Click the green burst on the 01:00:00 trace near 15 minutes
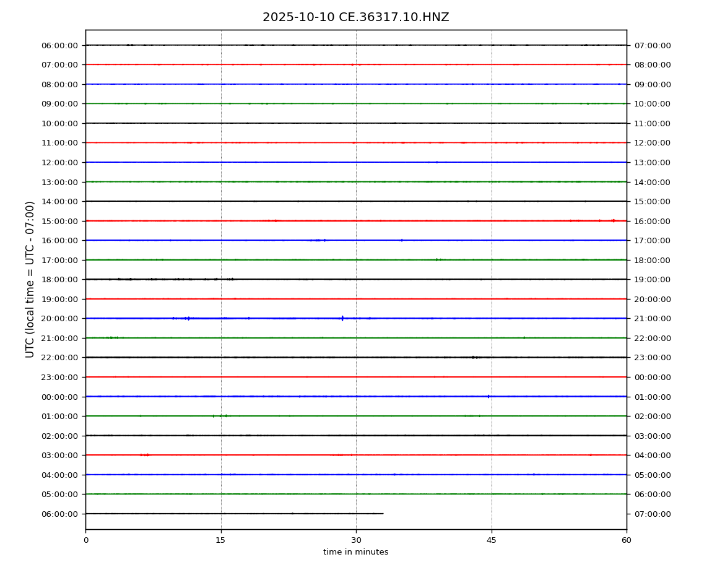Viewport: 712px width, 588px height. pyautogui.click(x=221, y=416)
